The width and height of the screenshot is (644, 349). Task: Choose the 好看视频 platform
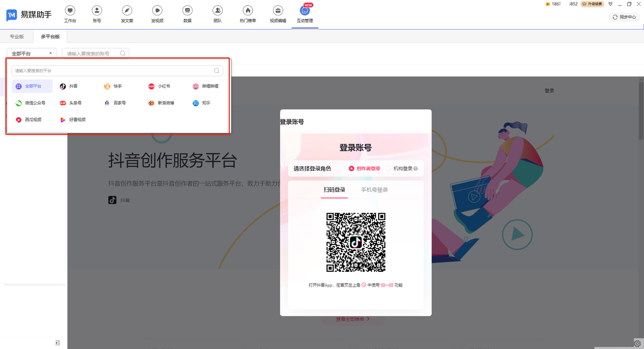click(73, 120)
